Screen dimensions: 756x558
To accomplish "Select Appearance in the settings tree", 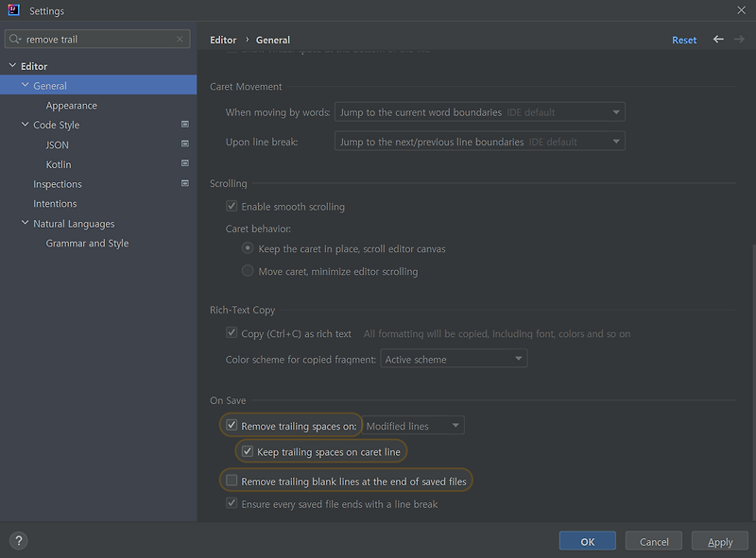I will pos(72,106).
